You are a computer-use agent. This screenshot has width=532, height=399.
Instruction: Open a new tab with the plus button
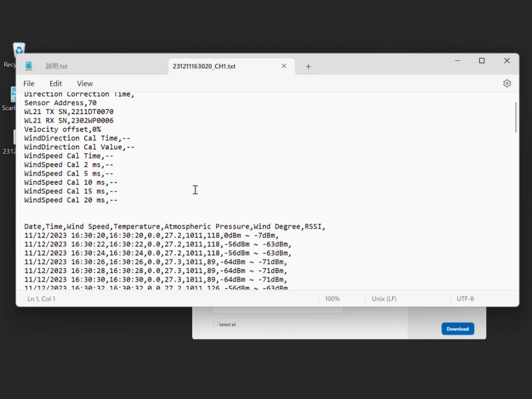point(308,66)
